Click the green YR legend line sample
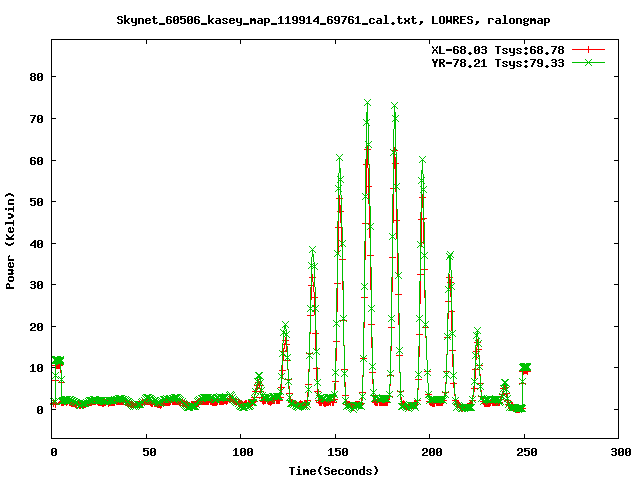640x480 pixels. click(588, 62)
